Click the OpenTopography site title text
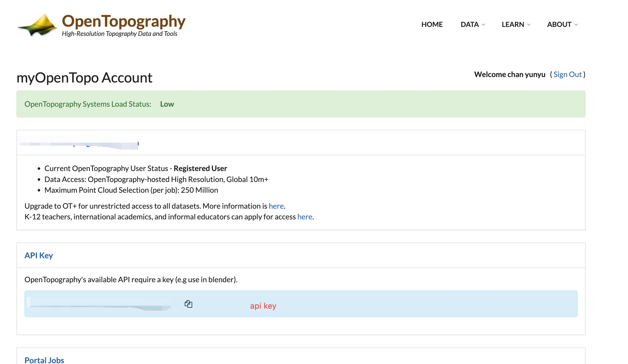 tap(124, 21)
